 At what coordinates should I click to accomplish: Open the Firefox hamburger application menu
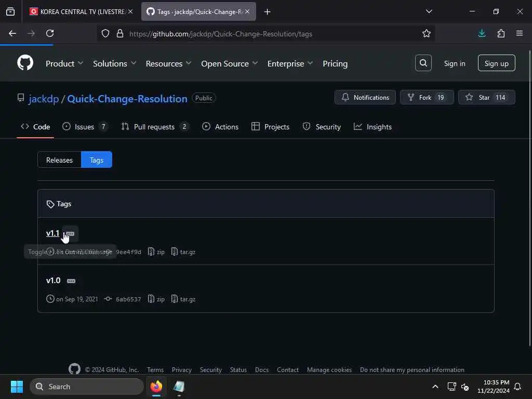520,33
